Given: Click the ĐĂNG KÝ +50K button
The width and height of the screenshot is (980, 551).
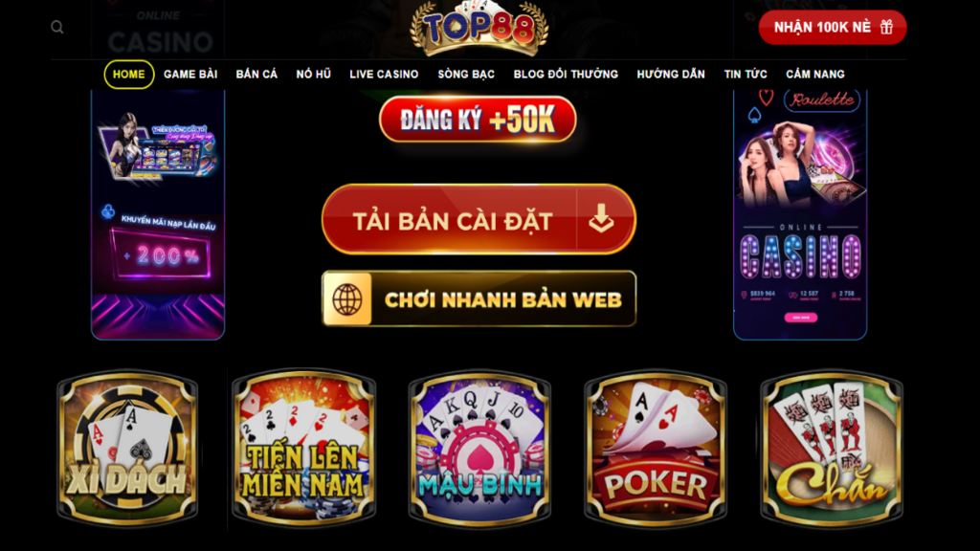Looking at the screenshot, I should point(478,119).
